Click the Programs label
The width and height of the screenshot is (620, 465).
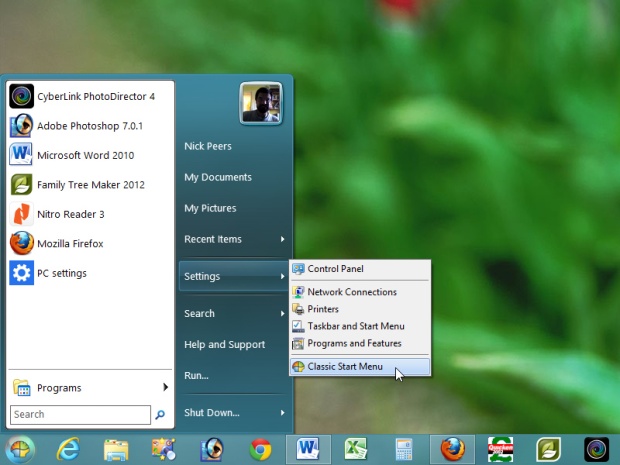(59, 388)
